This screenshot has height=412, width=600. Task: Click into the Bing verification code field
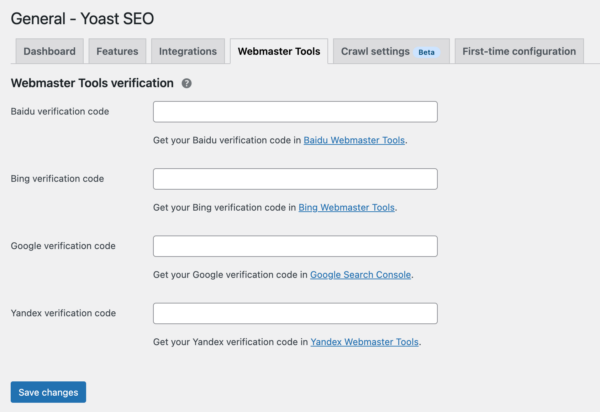tap(295, 179)
